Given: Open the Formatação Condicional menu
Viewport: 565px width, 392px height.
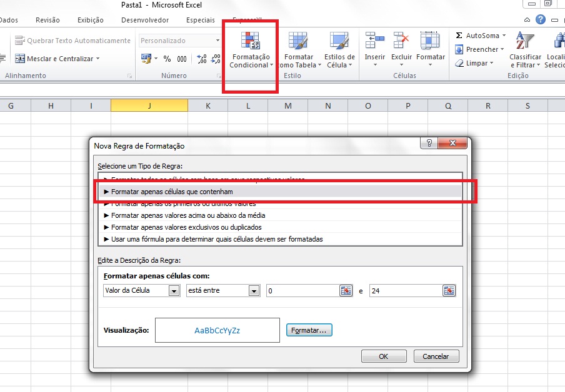Looking at the screenshot, I should point(251,50).
